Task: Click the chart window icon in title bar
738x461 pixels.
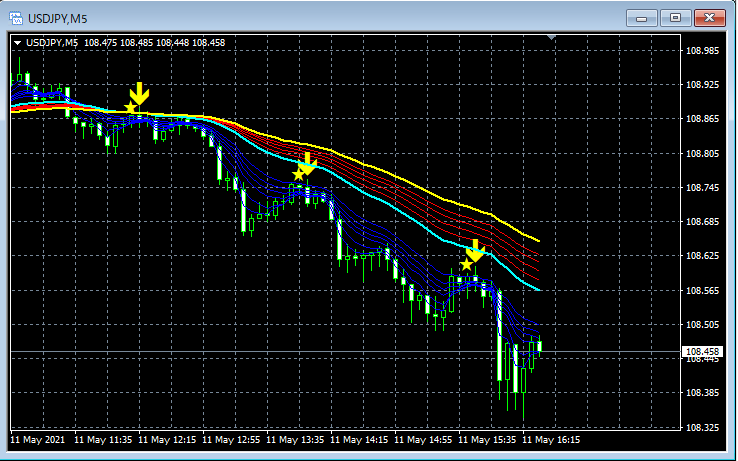Action: click(16, 18)
